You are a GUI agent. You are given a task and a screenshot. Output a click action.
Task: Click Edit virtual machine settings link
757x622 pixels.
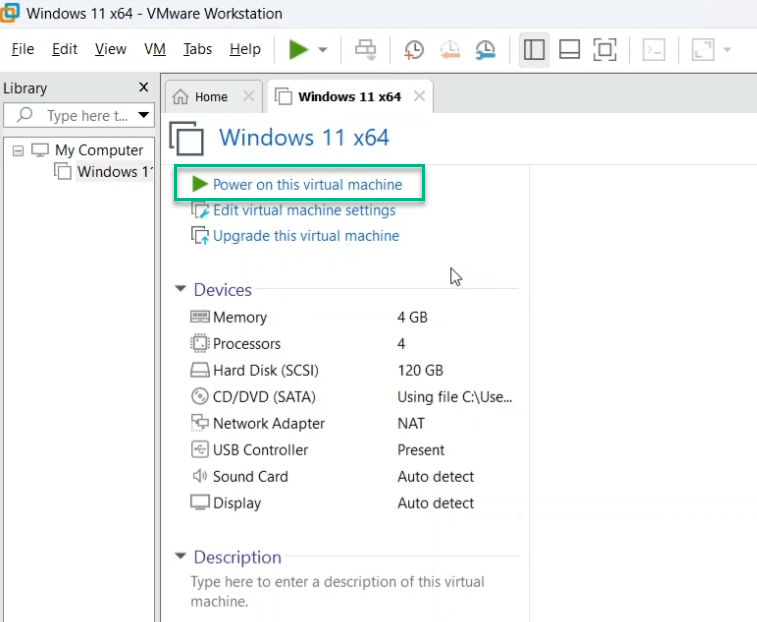pos(304,211)
